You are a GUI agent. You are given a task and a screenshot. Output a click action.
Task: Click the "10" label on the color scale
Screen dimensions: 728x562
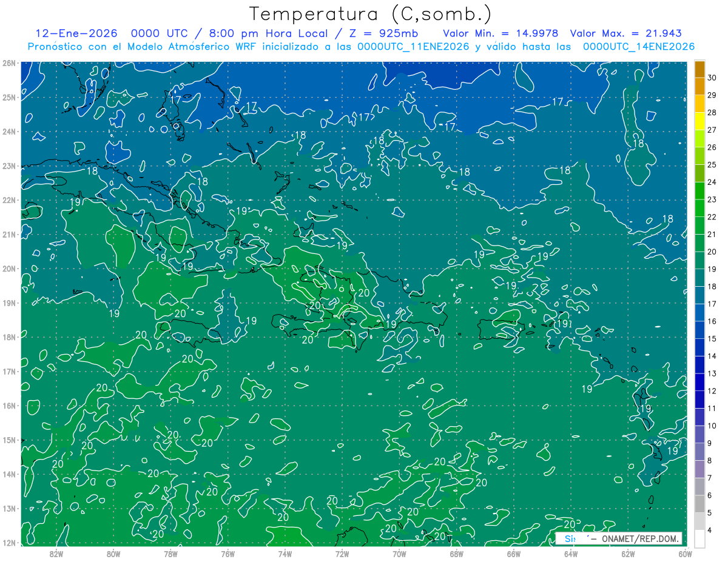[x=712, y=426]
